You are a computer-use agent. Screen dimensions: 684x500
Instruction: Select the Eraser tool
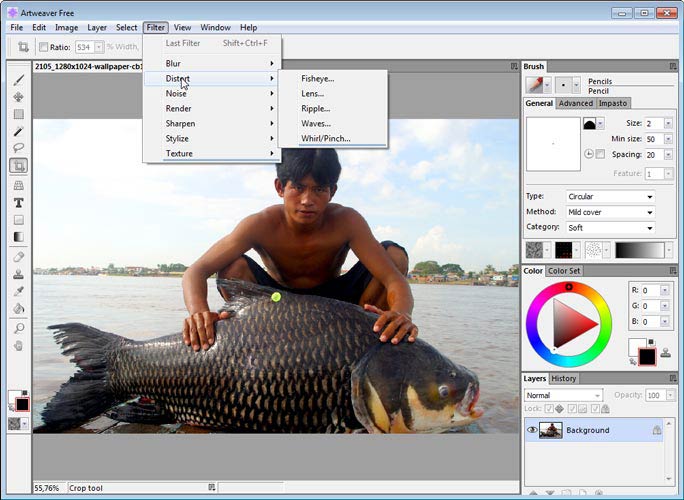click(19, 256)
